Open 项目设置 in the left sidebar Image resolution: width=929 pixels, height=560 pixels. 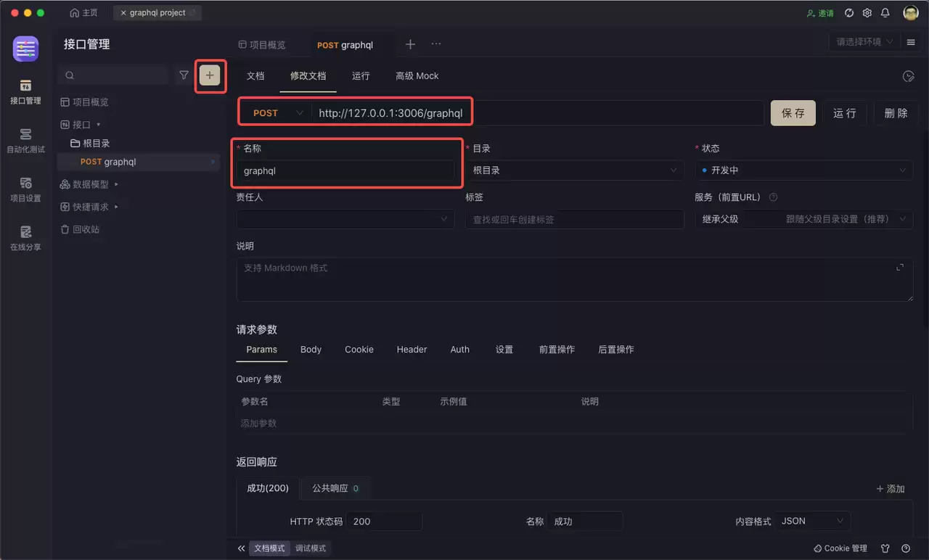click(x=25, y=189)
